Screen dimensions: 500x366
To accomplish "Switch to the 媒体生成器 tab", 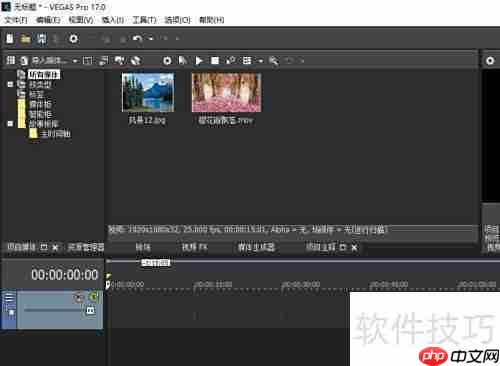I will tap(256, 247).
